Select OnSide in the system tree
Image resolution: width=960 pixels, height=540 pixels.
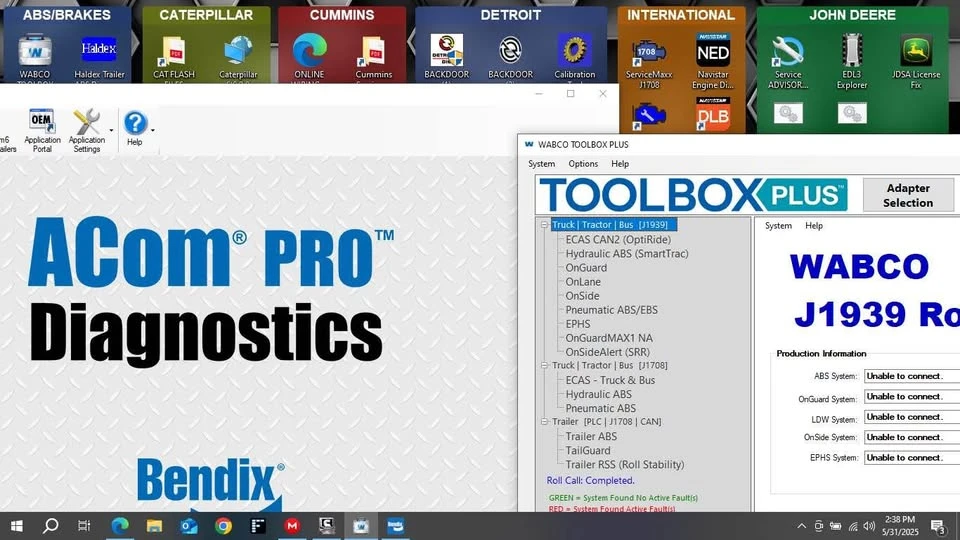(x=582, y=296)
